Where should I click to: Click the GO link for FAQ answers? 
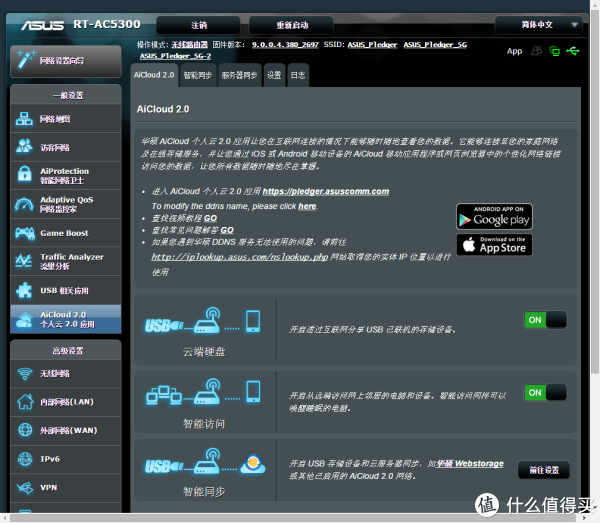227,230
